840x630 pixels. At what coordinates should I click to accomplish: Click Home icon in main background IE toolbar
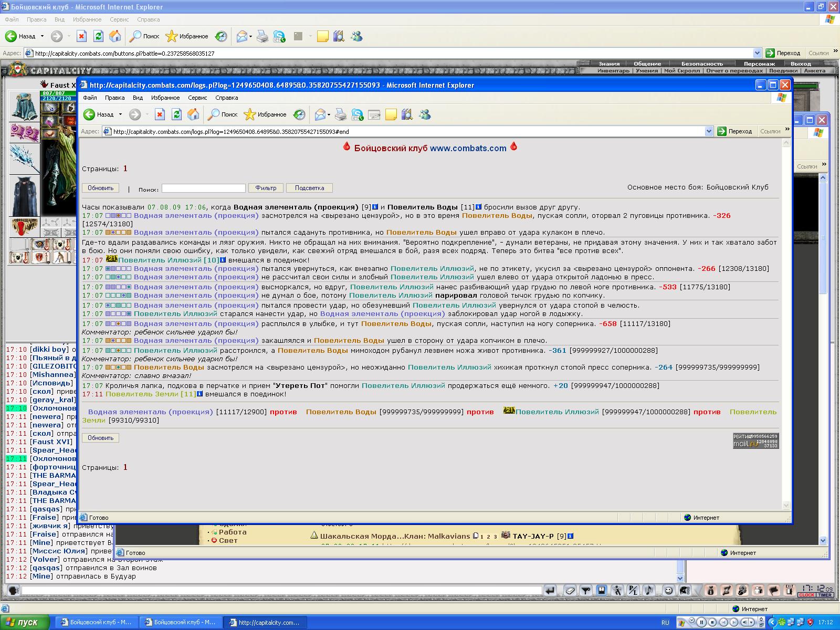point(115,36)
